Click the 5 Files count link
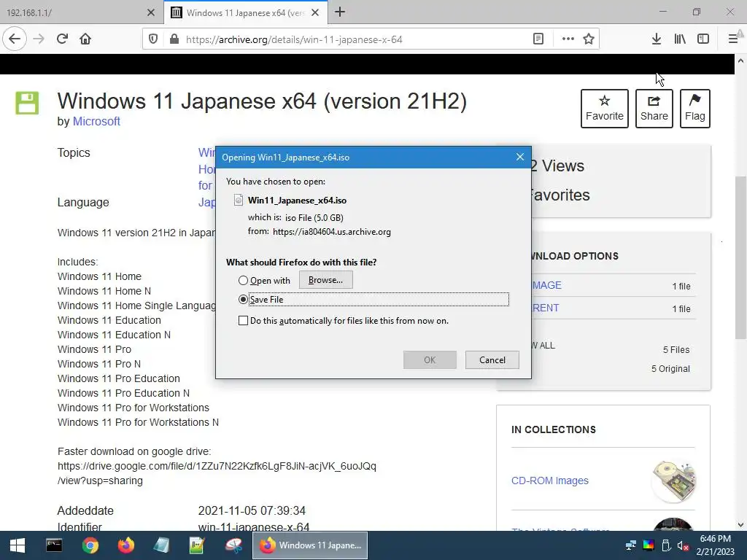The width and height of the screenshot is (747, 560). click(x=676, y=350)
